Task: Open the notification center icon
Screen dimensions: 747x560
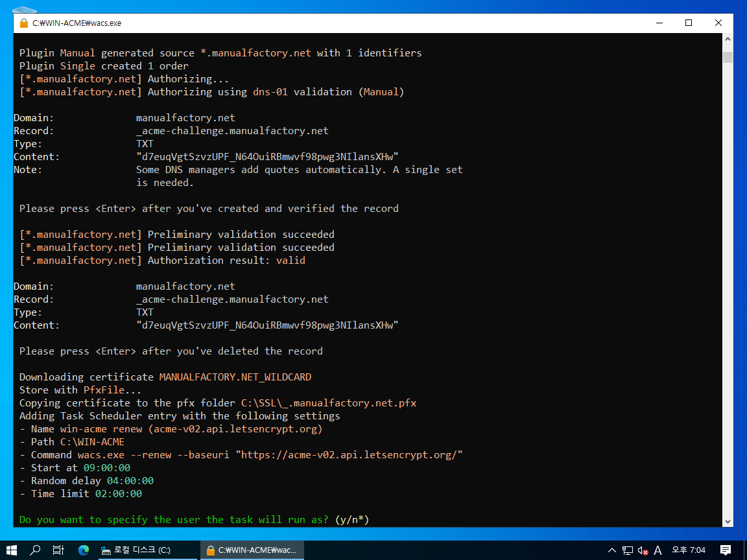Action: point(726,550)
